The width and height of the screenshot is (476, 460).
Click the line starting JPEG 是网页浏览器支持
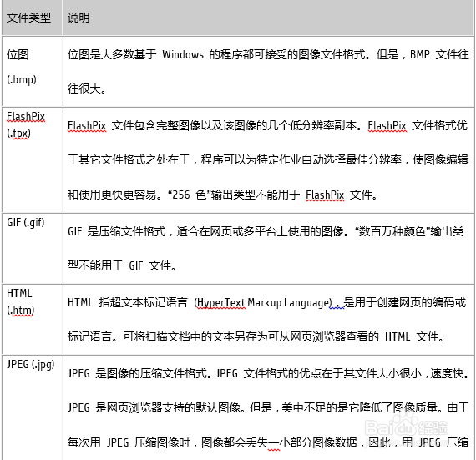tap(268, 407)
